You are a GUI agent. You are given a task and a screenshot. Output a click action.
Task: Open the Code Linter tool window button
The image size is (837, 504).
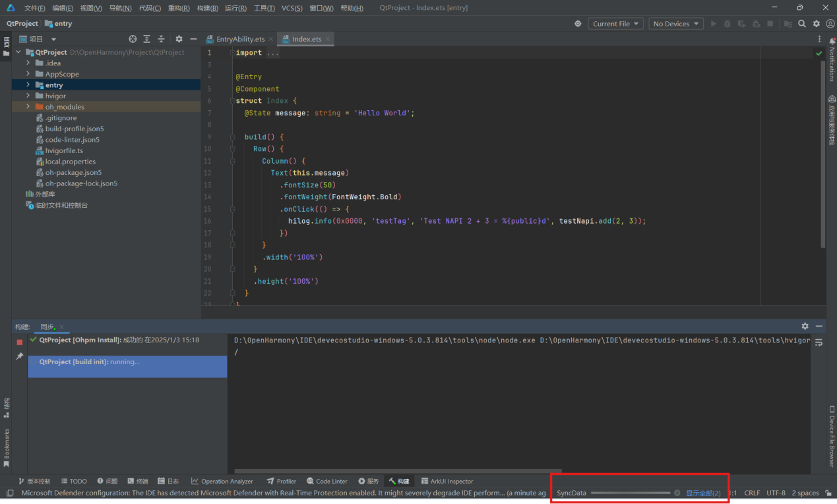(x=327, y=481)
